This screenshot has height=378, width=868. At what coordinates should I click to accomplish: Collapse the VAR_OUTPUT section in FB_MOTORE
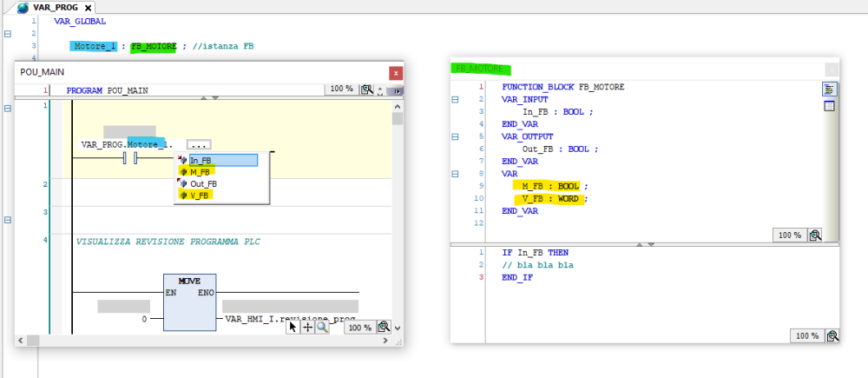click(x=455, y=136)
